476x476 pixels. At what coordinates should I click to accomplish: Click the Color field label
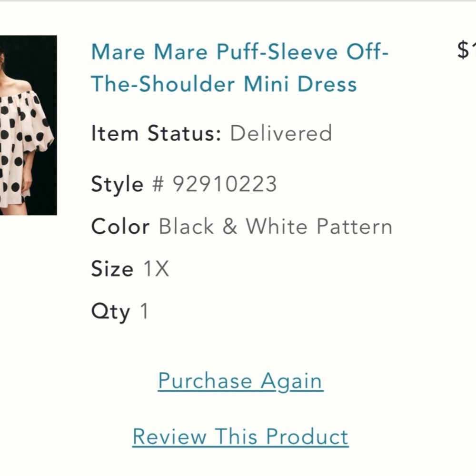tap(120, 227)
